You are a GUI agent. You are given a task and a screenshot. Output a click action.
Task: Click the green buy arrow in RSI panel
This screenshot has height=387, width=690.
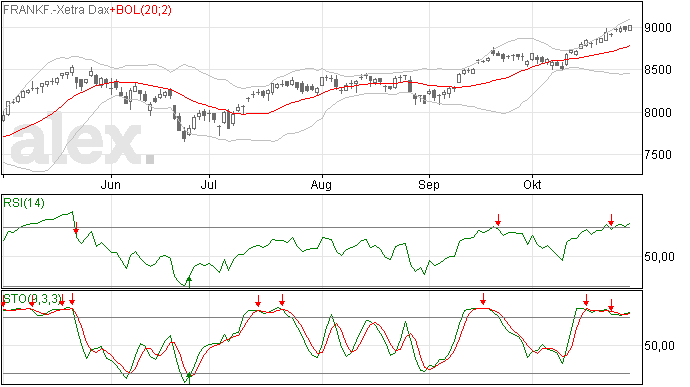pos(189,282)
